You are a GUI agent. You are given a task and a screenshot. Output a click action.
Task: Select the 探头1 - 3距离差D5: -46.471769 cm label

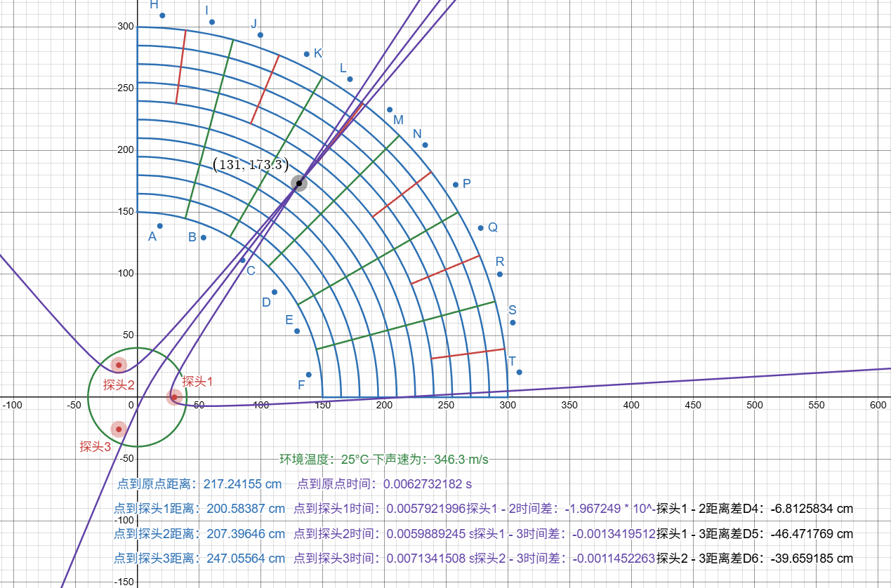[x=755, y=534]
